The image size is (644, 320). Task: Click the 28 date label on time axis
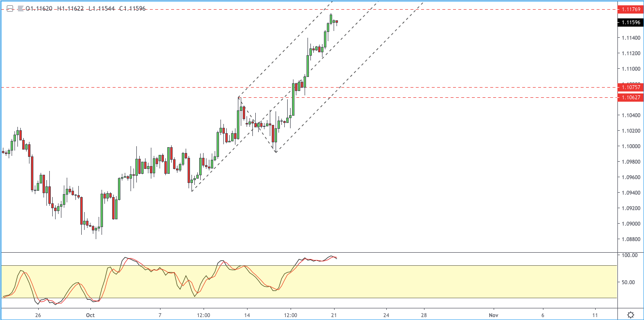[x=424, y=315]
